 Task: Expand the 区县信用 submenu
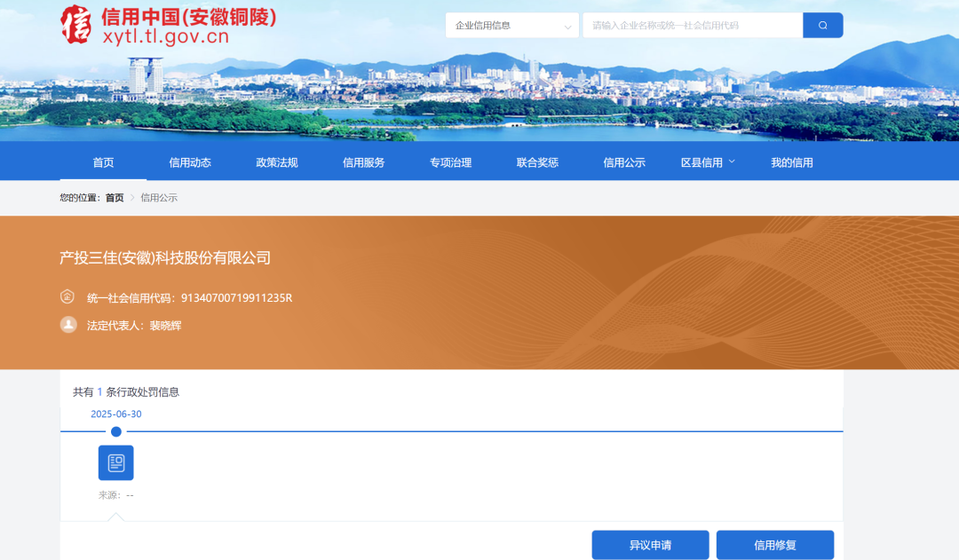[708, 162]
